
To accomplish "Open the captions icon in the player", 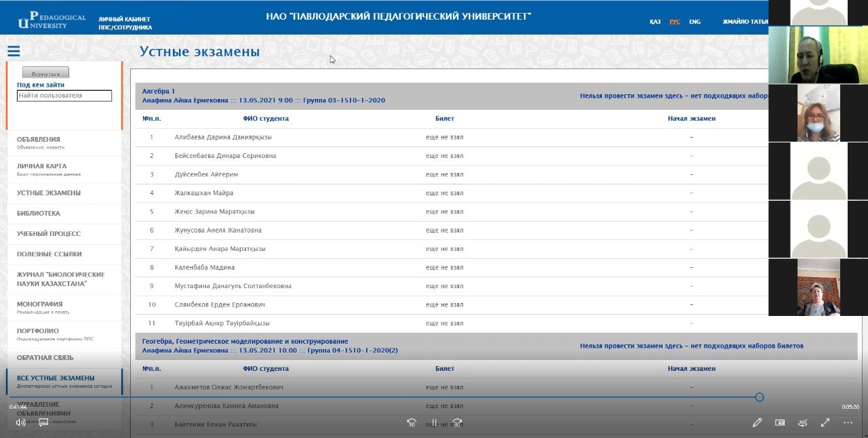I will [x=43, y=422].
